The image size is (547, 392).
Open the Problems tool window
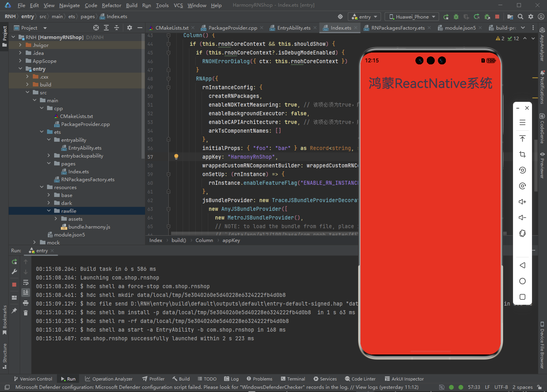point(259,379)
